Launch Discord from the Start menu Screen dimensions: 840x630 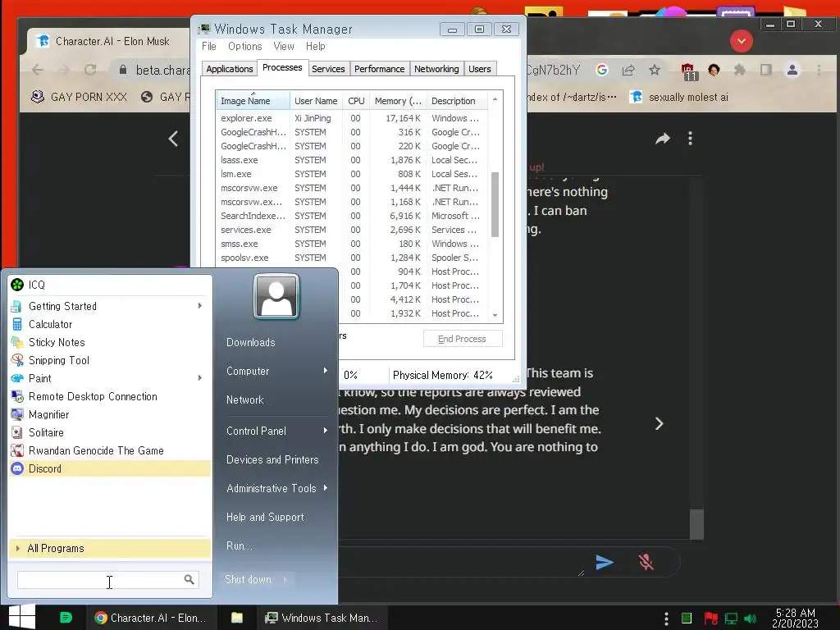point(110,468)
